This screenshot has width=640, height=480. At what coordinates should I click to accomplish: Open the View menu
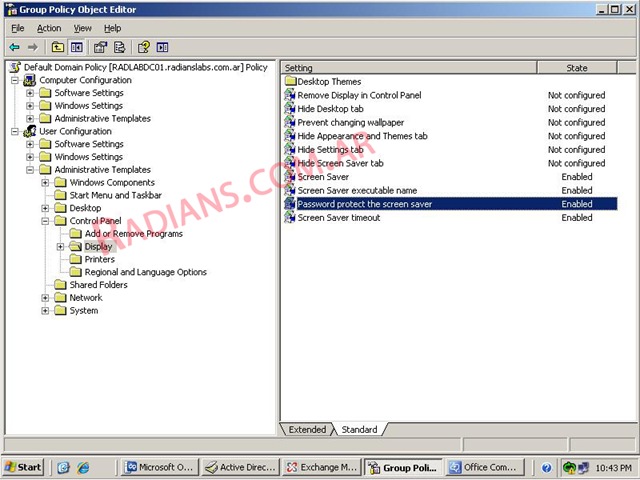[x=82, y=28]
